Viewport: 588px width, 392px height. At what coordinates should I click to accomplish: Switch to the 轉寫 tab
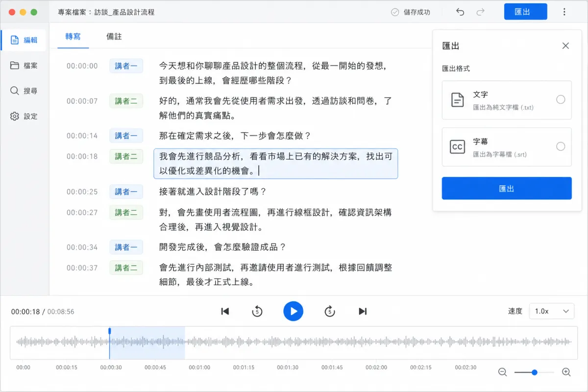tap(73, 37)
